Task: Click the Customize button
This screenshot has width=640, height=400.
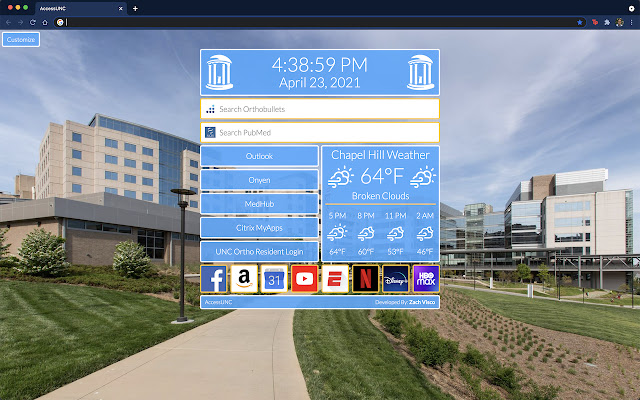Action: (x=20, y=40)
